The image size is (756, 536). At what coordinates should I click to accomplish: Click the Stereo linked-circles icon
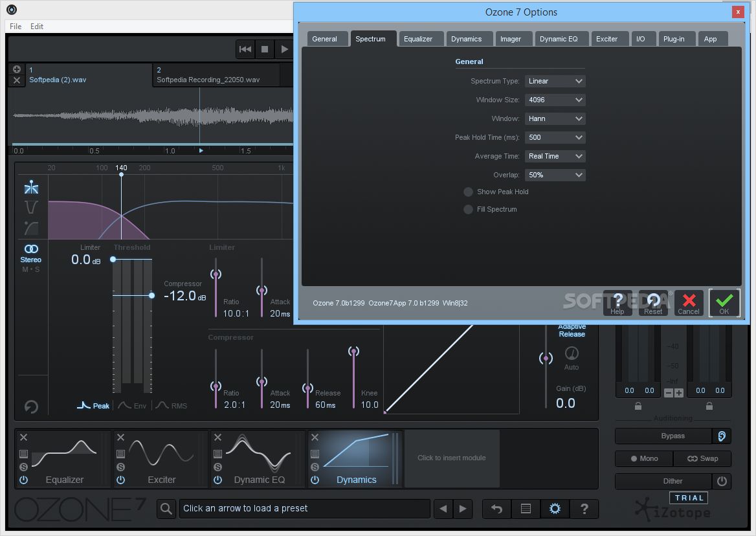31,249
